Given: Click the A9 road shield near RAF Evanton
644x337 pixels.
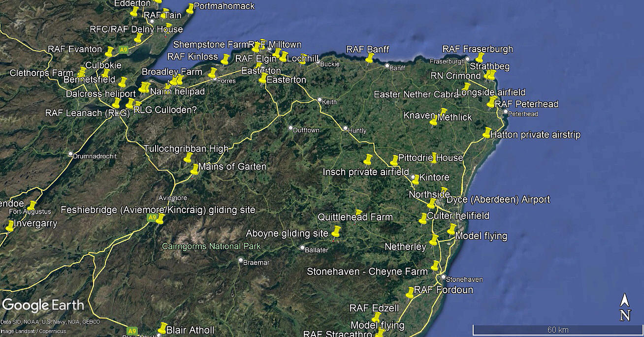Looking at the screenshot, I should pyautogui.click(x=123, y=49).
